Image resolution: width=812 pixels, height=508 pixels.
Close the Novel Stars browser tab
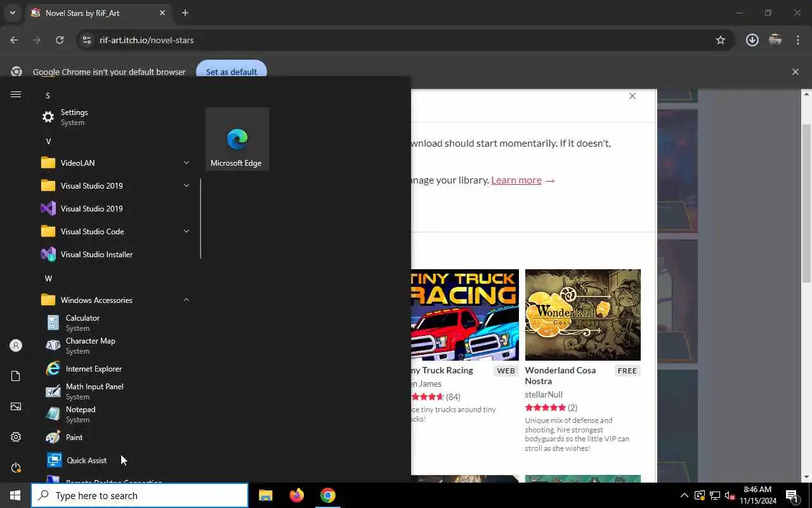162,13
